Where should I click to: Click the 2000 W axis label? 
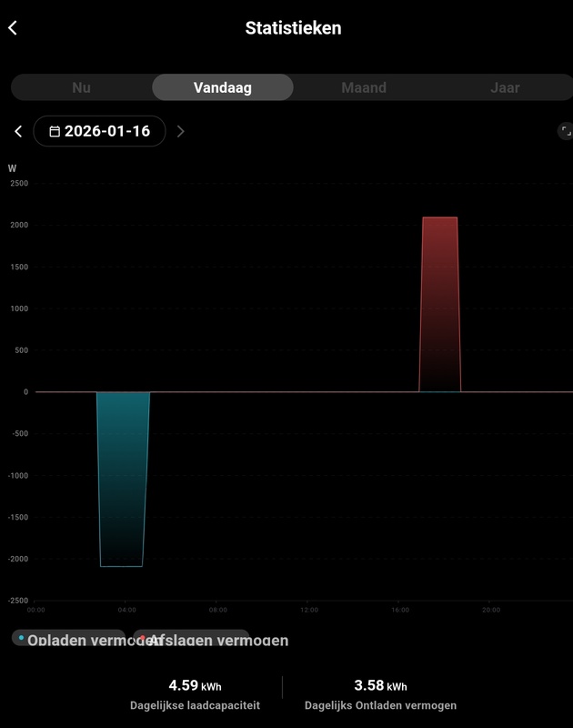[x=19, y=225]
